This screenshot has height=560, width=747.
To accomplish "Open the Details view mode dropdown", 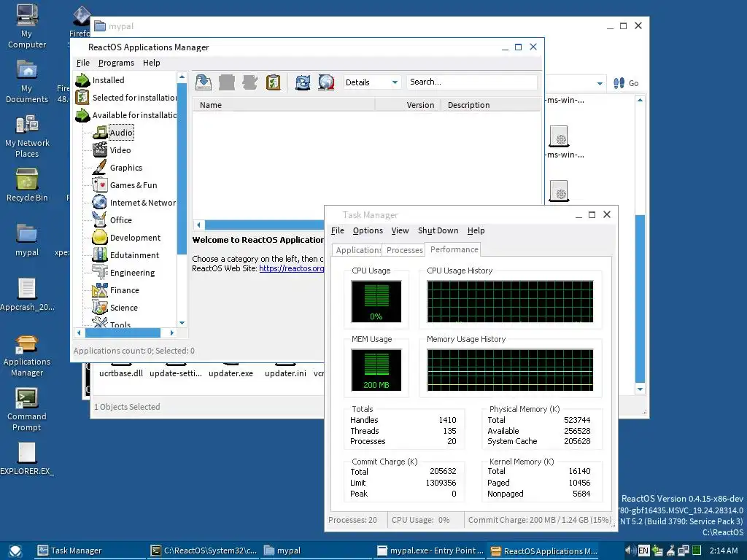I will click(x=395, y=82).
